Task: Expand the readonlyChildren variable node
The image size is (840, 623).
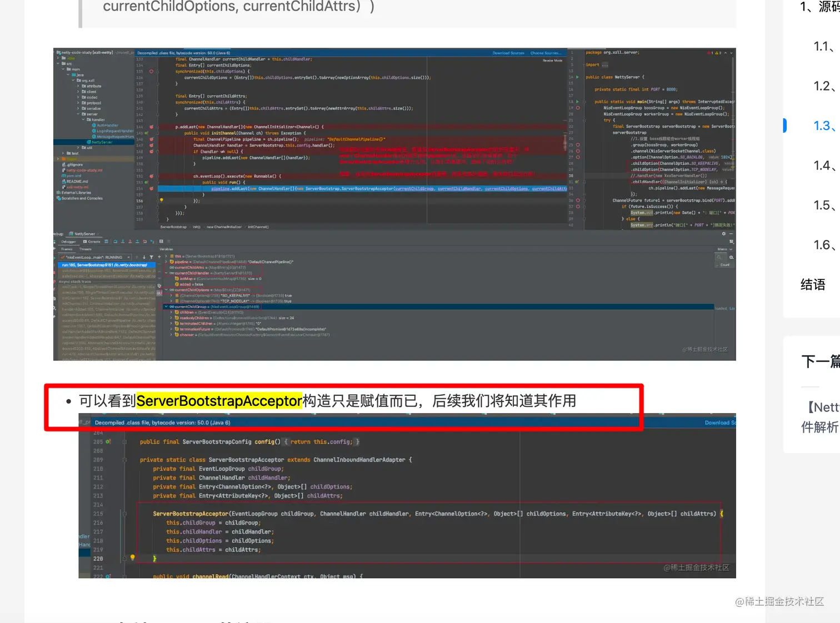Action: pos(171,318)
